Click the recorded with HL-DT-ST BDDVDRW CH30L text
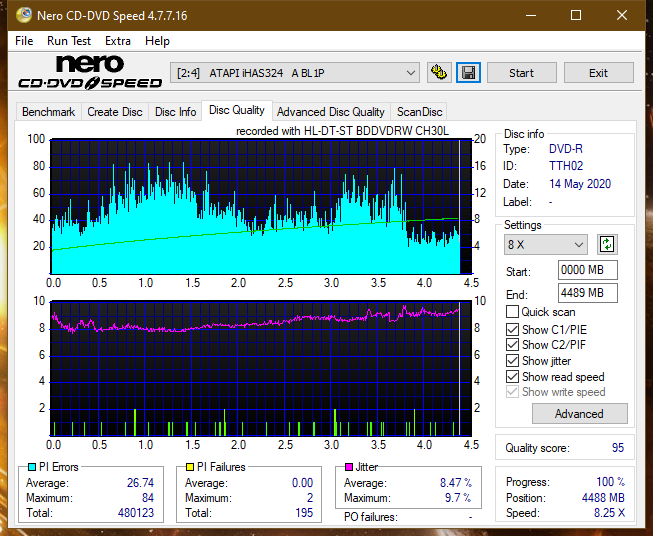The width and height of the screenshot is (653, 536). click(342, 131)
